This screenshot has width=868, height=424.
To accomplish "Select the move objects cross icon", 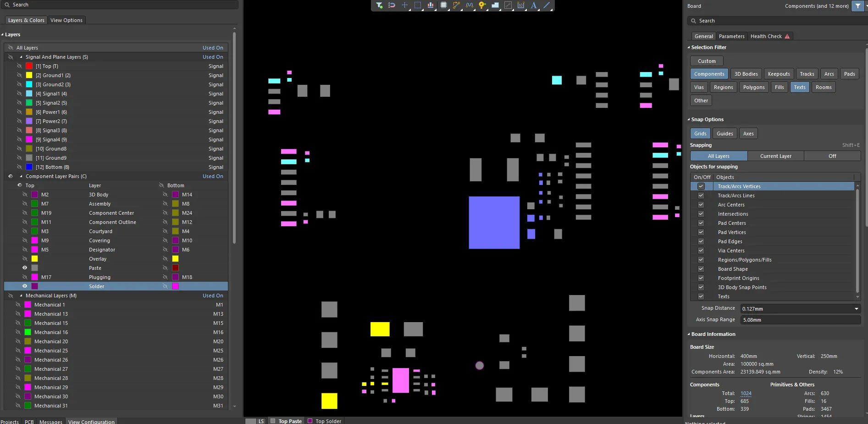I will click(404, 6).
